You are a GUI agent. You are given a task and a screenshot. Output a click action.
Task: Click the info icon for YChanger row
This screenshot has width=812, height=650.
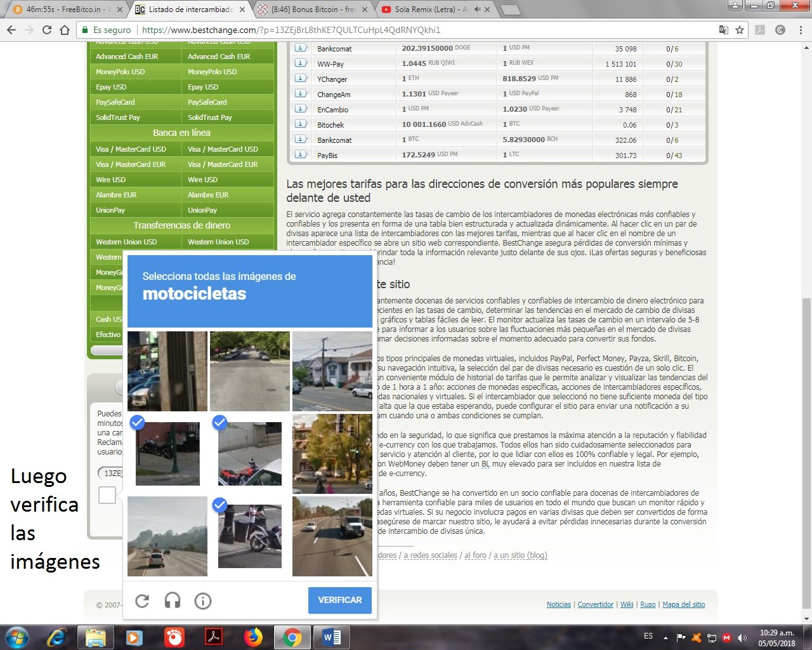click(x=301, y=79)
